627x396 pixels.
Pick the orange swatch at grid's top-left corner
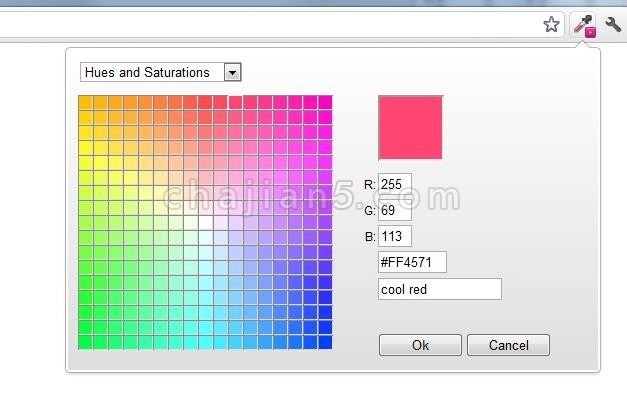[x=86, y=103]
